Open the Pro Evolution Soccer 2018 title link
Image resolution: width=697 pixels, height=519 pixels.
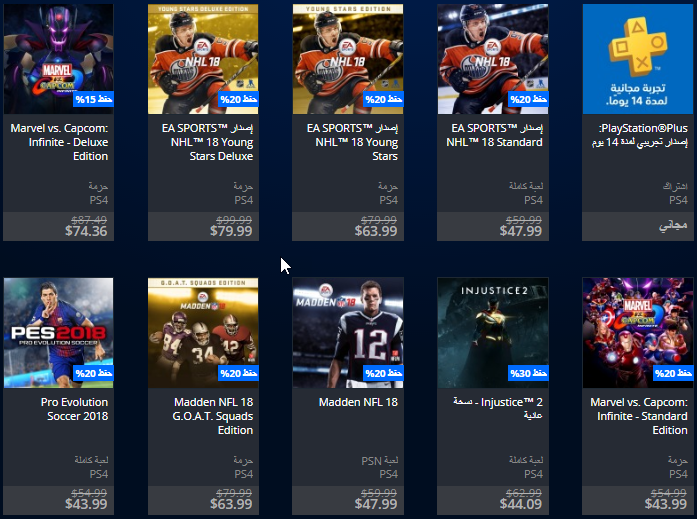tap(75, 409)
